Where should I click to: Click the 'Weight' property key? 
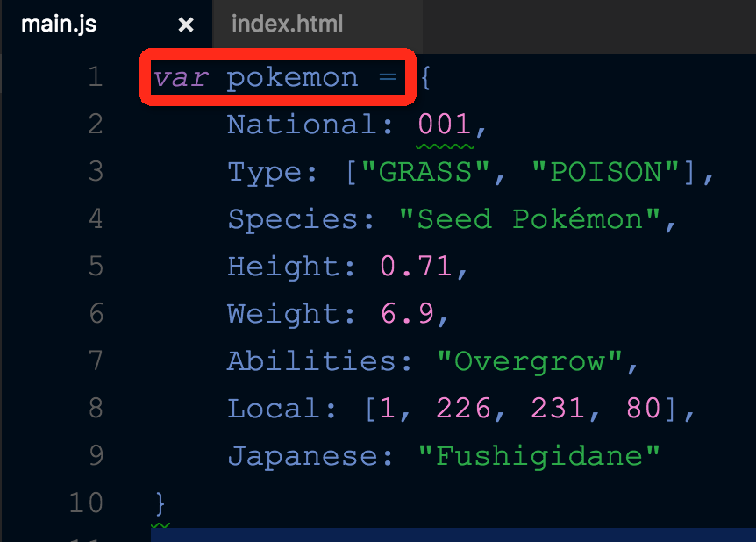283,314
